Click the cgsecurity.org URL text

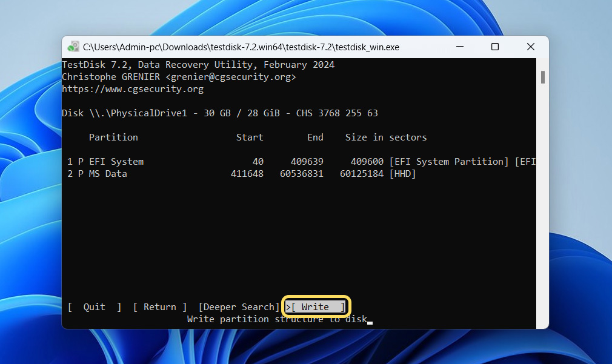pos(133,89)
